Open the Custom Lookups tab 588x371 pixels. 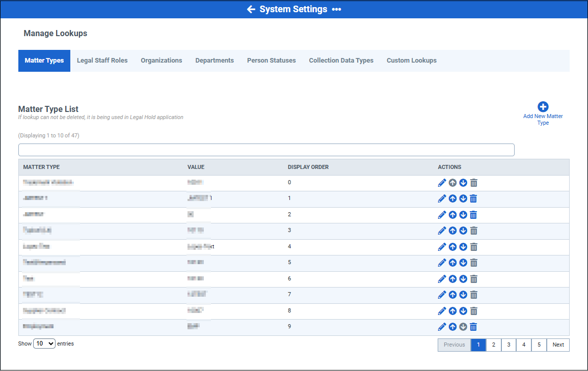point(411,61)
